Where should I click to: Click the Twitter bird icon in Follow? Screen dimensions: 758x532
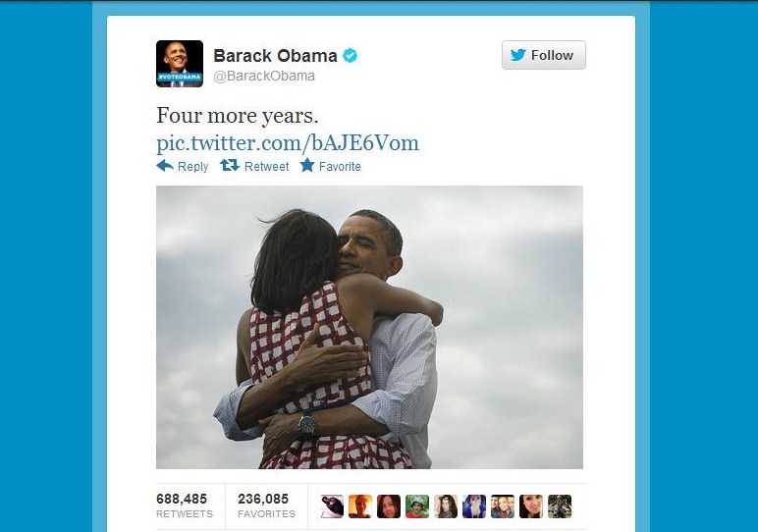click(517, 55)
